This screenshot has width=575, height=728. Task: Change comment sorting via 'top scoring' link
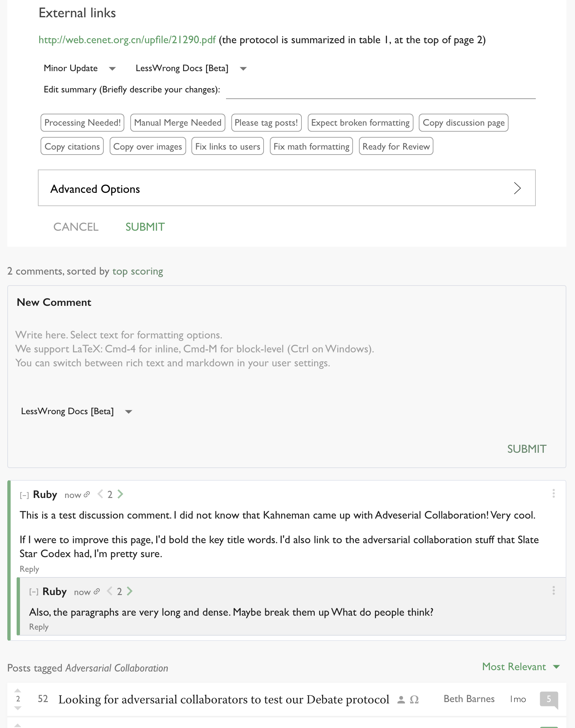point(138,271)
